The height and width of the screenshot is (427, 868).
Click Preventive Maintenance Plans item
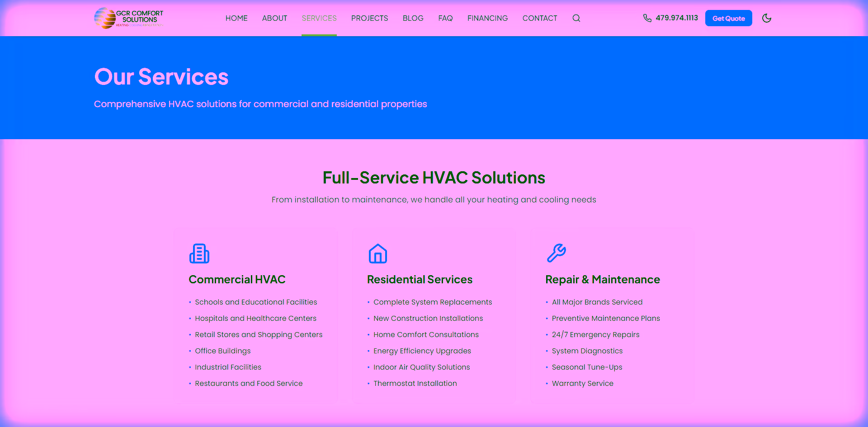(606, 318)
